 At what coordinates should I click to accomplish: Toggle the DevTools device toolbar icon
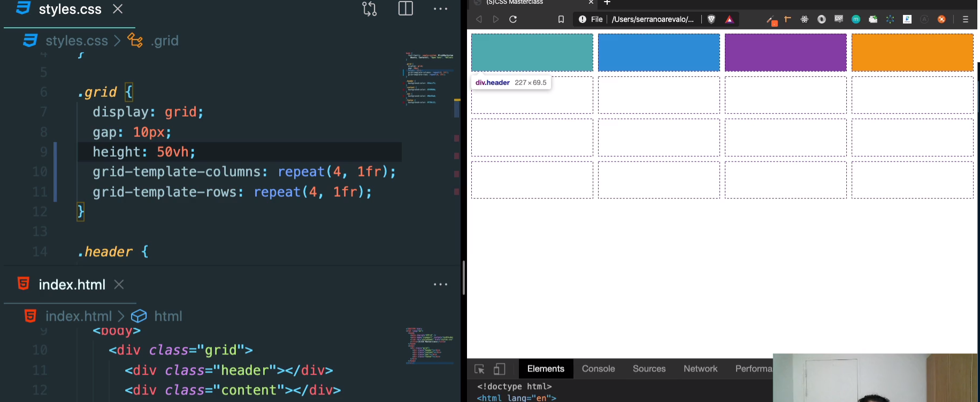(x=499, y=369)
